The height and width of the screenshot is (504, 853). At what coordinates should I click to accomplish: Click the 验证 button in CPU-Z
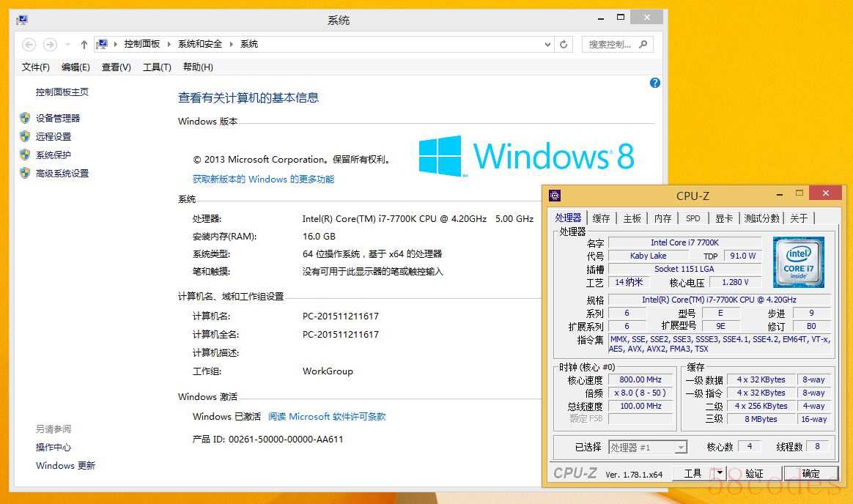[x=754, y=473]
